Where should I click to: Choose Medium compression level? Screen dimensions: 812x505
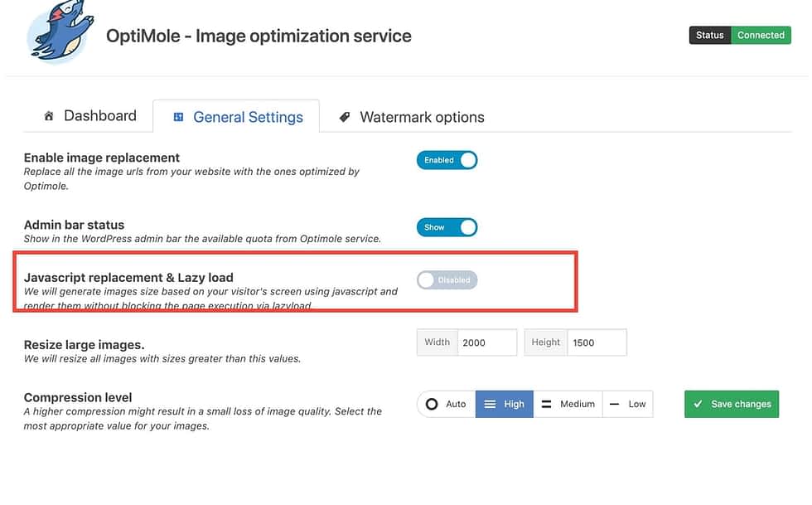coord(568,404)
